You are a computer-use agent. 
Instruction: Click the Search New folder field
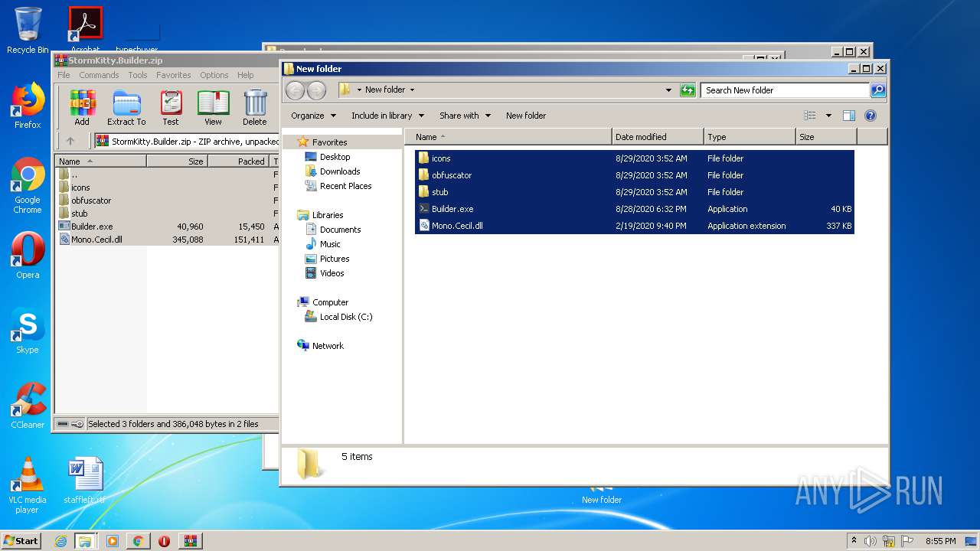pyautogui.click(x=786, y=90)
